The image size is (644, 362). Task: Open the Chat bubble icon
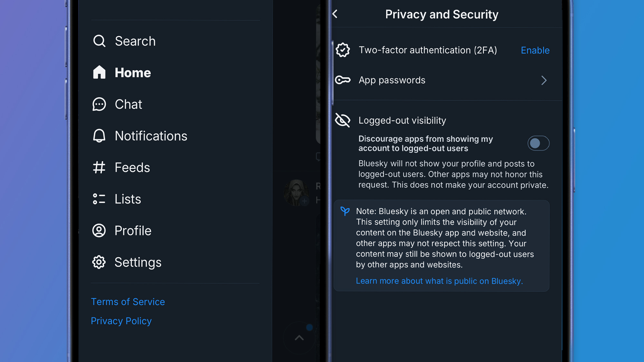[99, 104]
